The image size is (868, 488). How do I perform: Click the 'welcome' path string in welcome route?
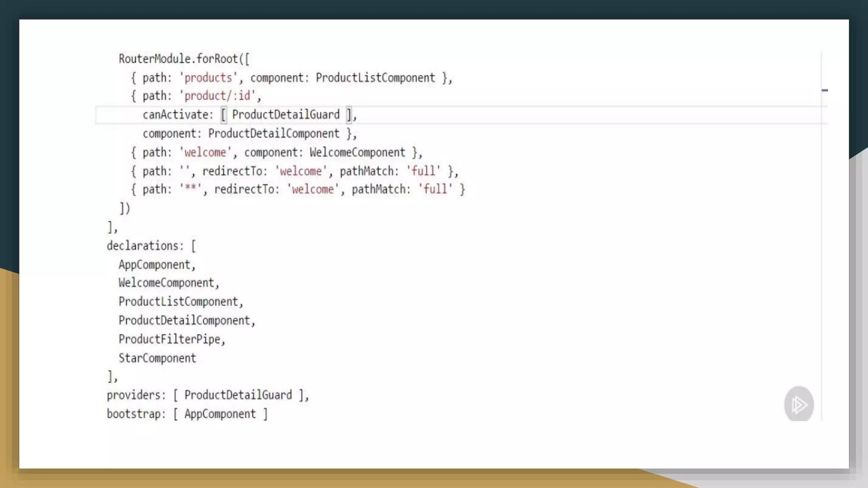click(x=205, y=152)
